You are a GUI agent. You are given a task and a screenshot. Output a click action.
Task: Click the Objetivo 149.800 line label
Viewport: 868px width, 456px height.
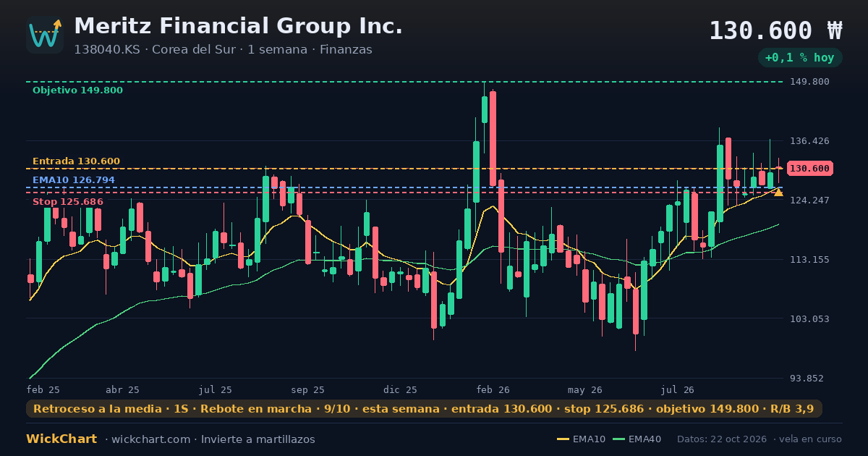pos(77,90)
